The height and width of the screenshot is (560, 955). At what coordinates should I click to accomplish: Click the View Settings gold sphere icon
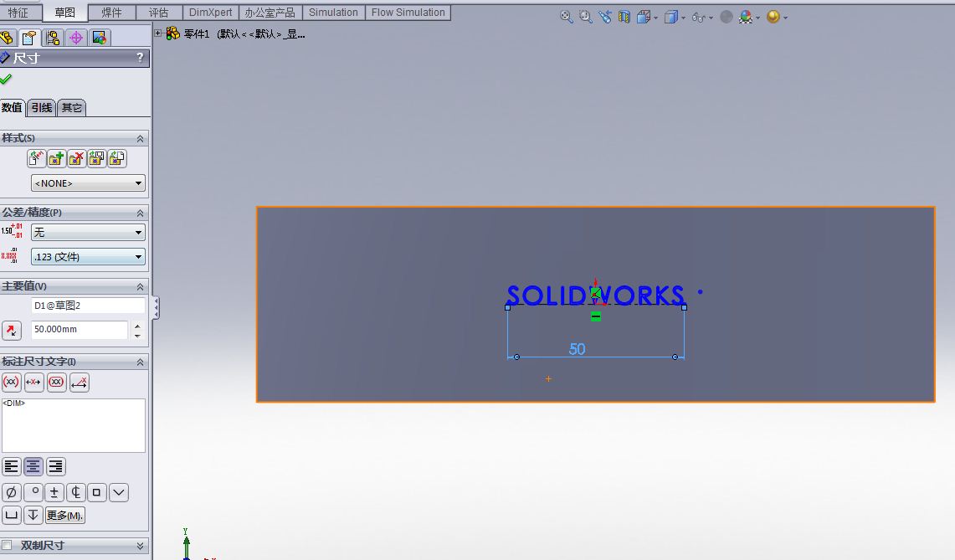pos(773,17)
